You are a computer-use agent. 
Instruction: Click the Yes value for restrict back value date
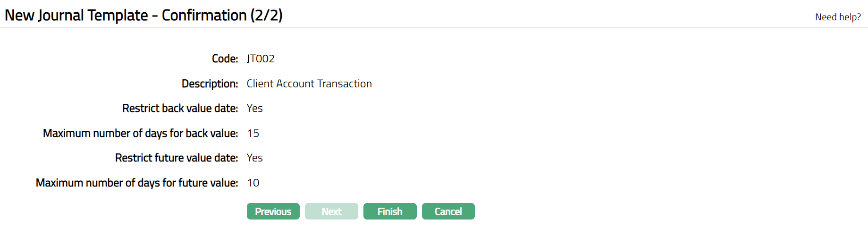(x=255, y=108)
